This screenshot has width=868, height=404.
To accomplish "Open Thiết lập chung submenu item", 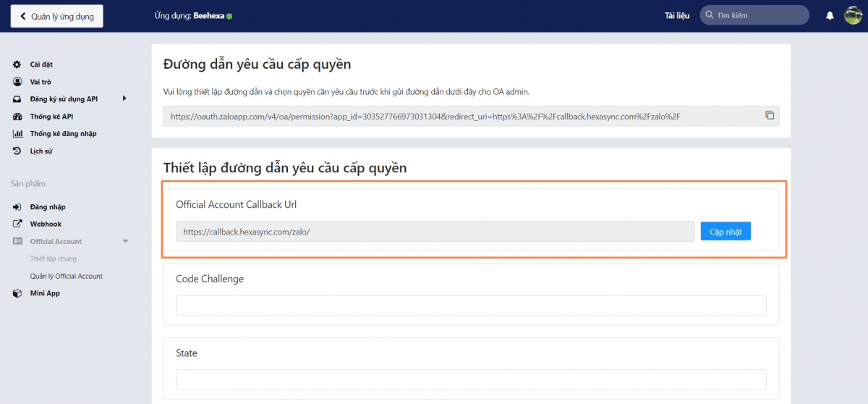I will [x=53, y=258].
